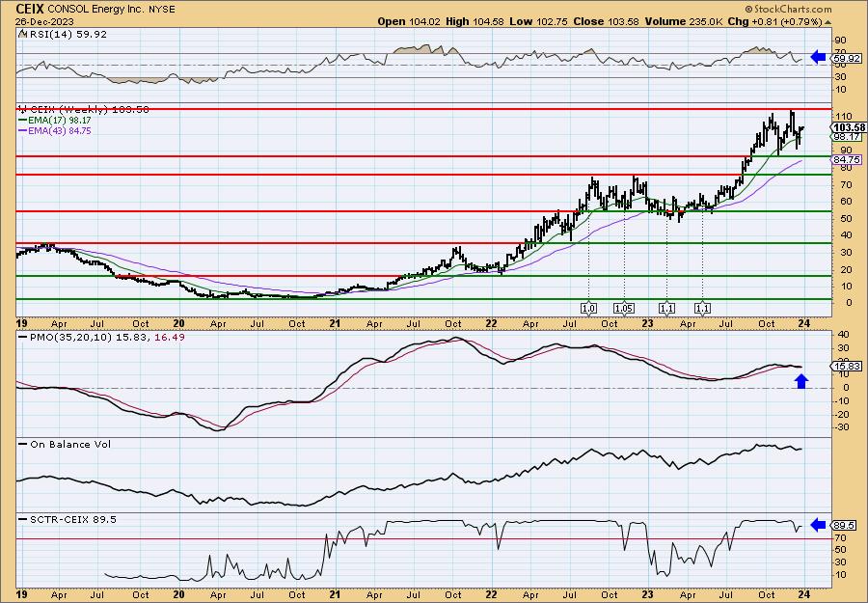This screenshot has width=868, height=603.
Task: Click the 84.75 EMA tag on right axis
Action: [x=847, y=159]
